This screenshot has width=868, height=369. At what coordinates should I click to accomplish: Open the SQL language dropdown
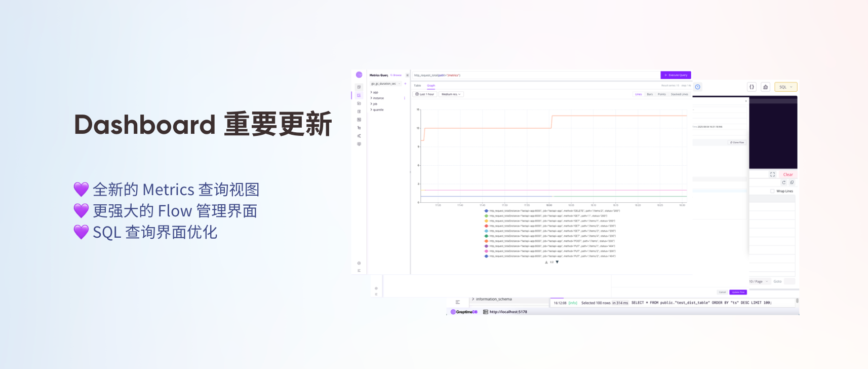point(785,87)
